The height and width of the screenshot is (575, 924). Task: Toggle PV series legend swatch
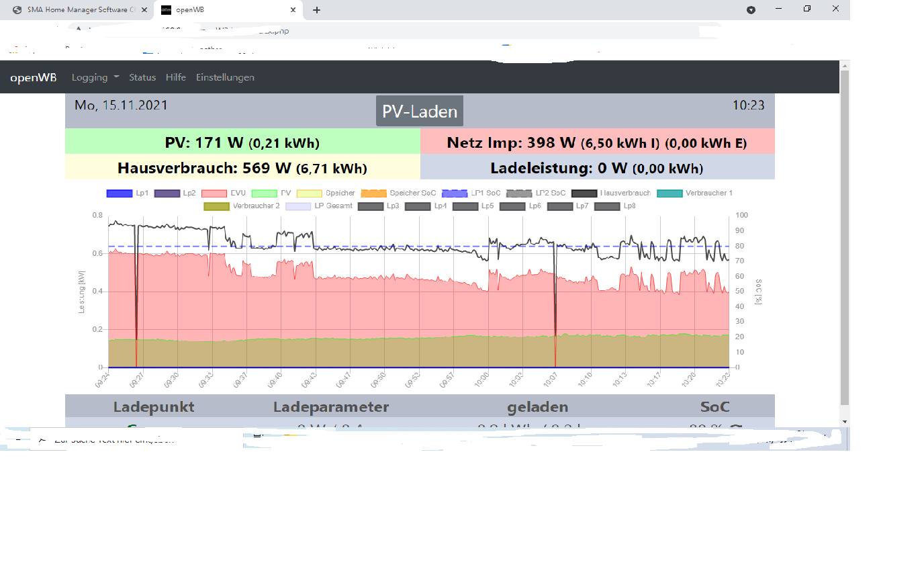tap(265, 193)
